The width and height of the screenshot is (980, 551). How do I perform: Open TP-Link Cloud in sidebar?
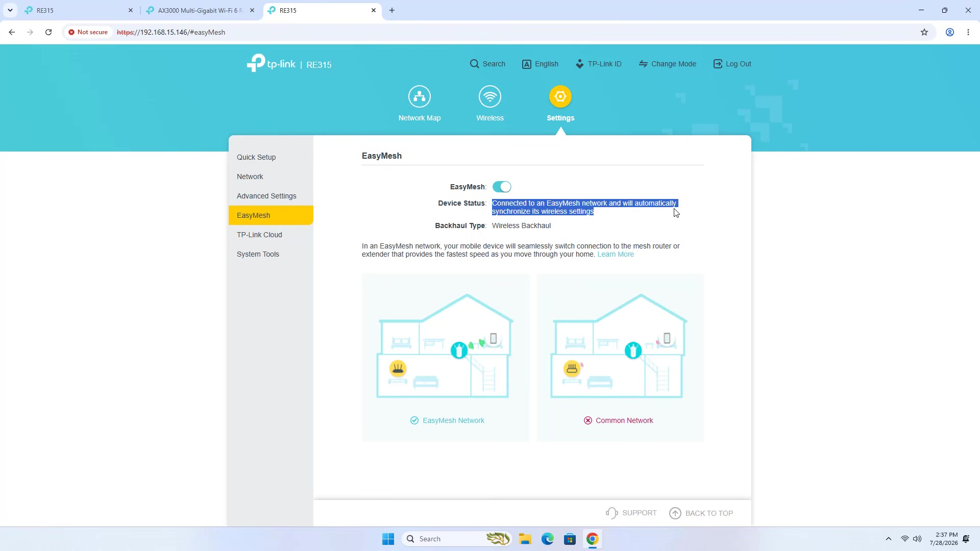click(x=271, y=235)
